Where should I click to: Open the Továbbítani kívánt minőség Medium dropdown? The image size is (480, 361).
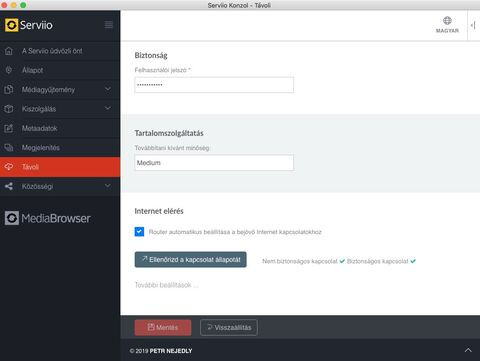point(214,163)
